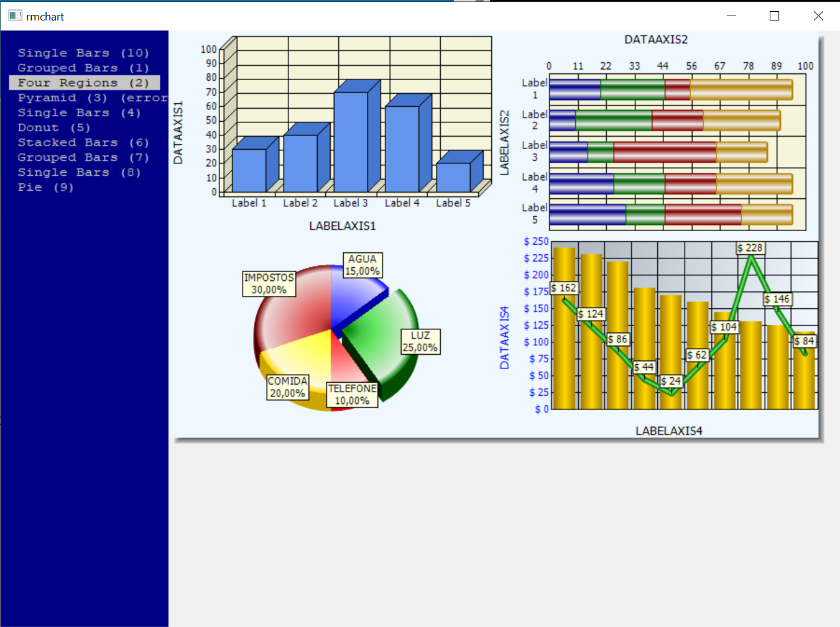
Task: Click the 'LABELAXIS4' axis title
Action: click(669, 431)
